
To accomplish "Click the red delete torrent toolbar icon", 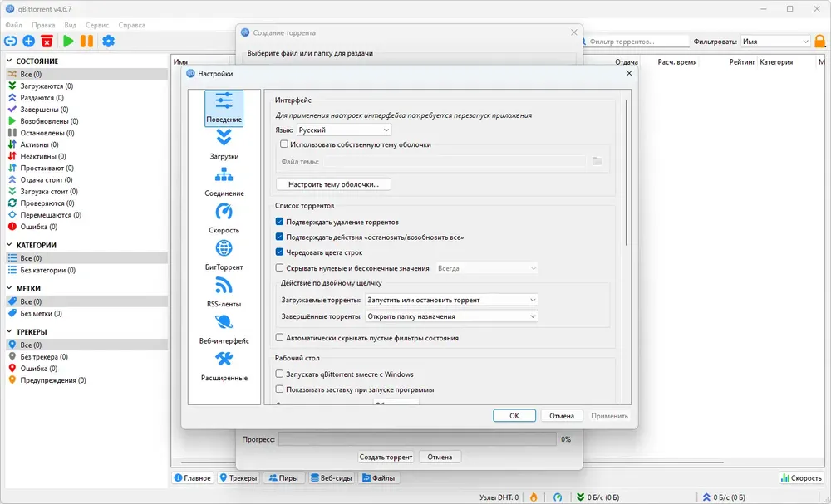I will [x=47, y=41].
